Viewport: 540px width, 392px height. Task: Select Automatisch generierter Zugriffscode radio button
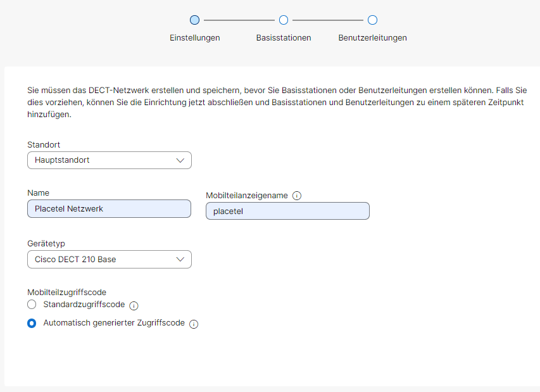(32, 323)
